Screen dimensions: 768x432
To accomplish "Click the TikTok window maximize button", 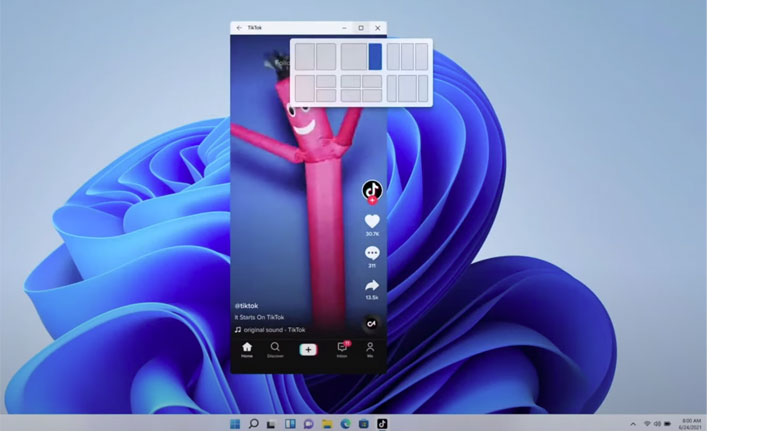I will pyautogui.click(x=361, y=28).
